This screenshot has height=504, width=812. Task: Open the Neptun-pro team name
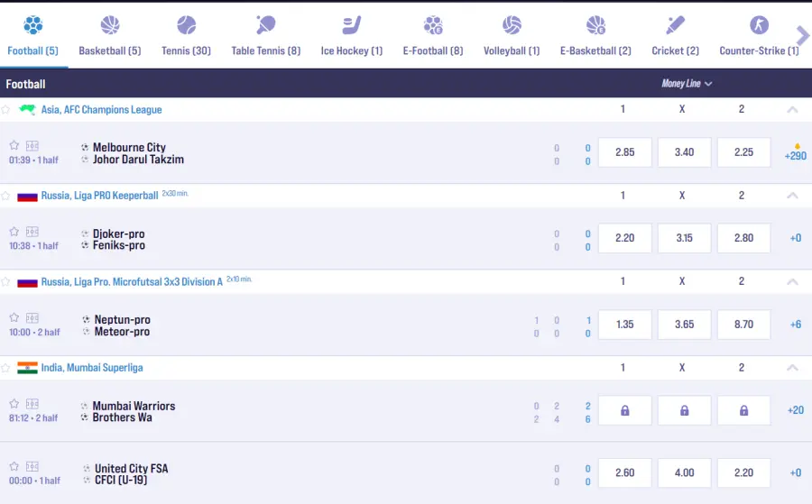pyautogui.click(x=122, y=320)
